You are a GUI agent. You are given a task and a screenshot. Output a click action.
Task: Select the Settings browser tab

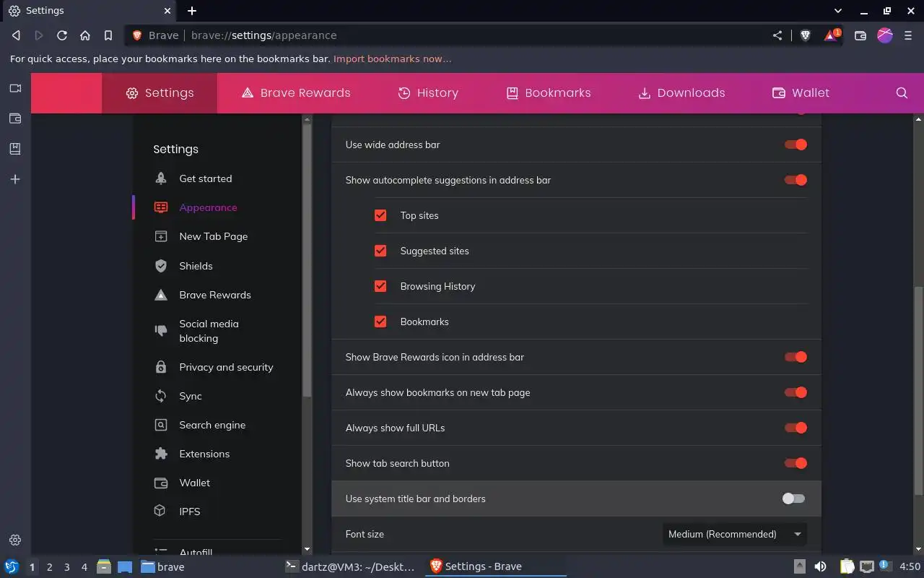(x=88, y=11)
